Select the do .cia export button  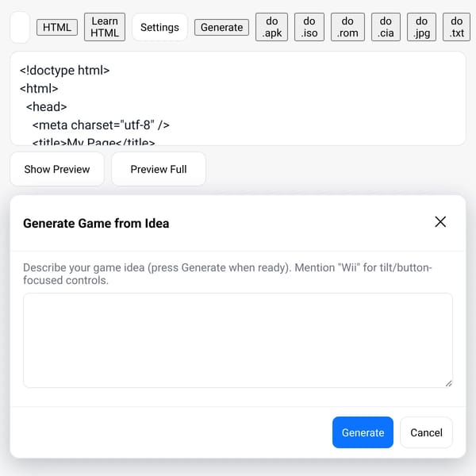(x=386, y=27)
